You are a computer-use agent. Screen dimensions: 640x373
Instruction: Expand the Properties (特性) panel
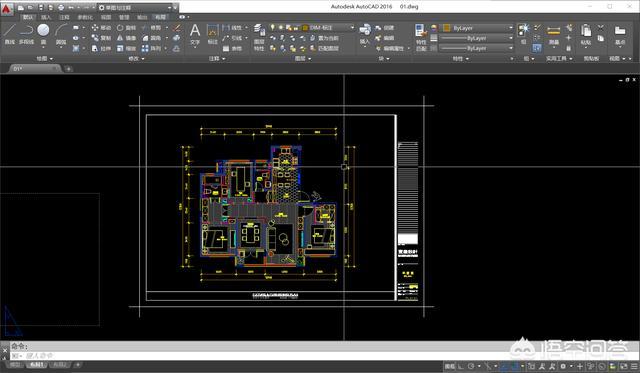click(460, 59)
